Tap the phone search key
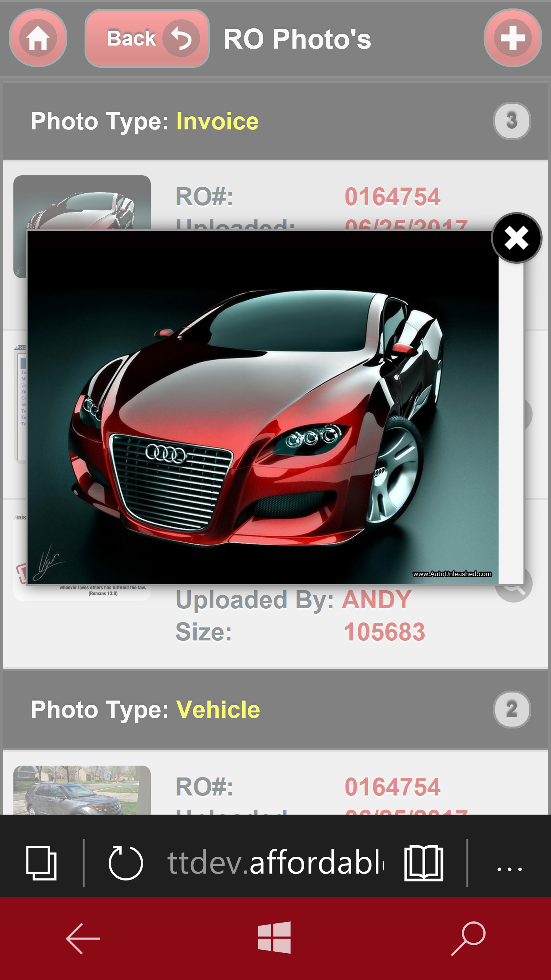551x980 pixels. point(468,938)
